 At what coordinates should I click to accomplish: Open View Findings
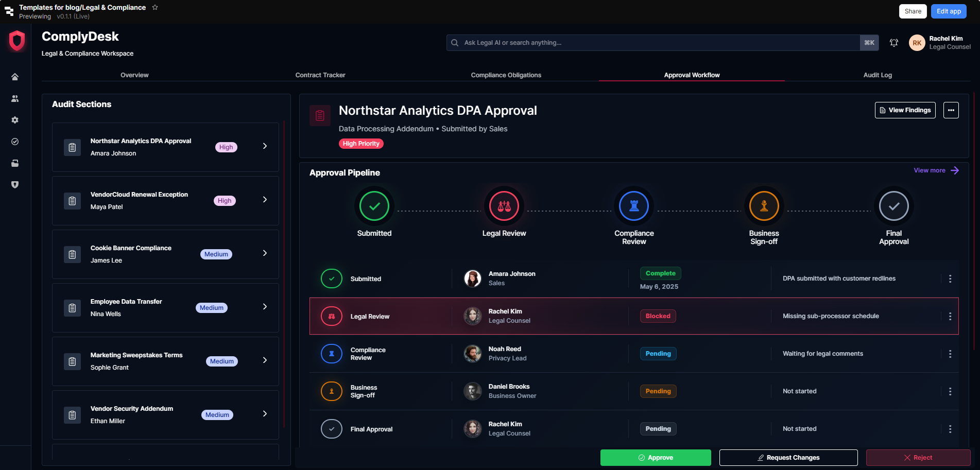[905, 110]
